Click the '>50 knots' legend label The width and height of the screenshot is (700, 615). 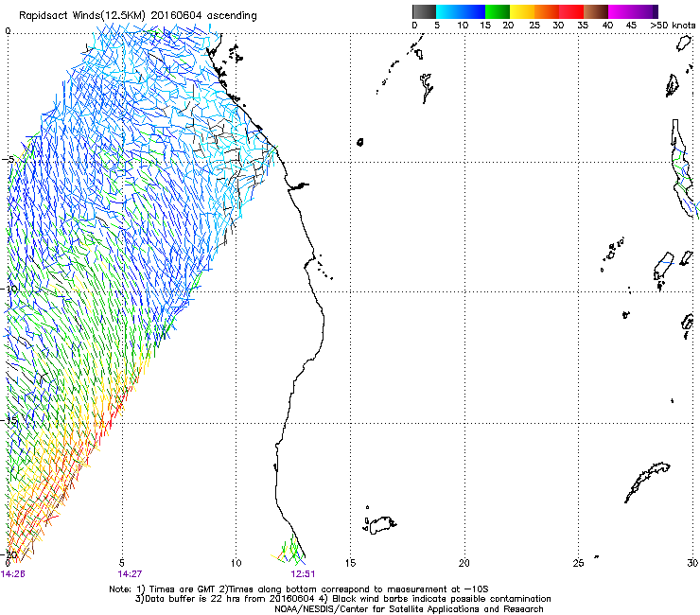pos(673,26)
